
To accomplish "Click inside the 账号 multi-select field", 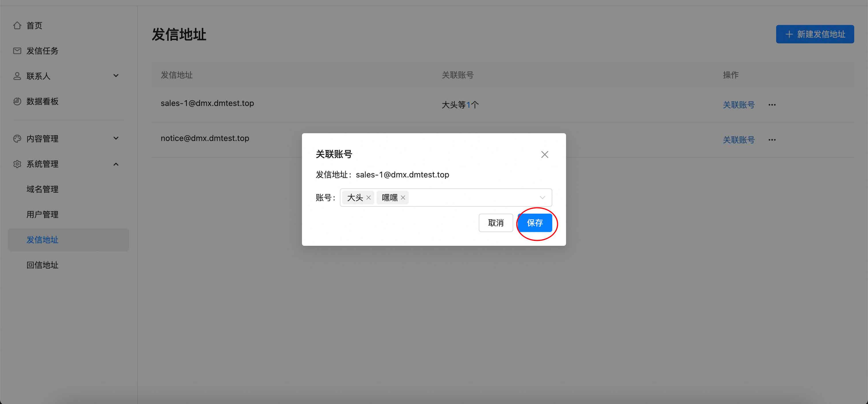I will [472, 198].
